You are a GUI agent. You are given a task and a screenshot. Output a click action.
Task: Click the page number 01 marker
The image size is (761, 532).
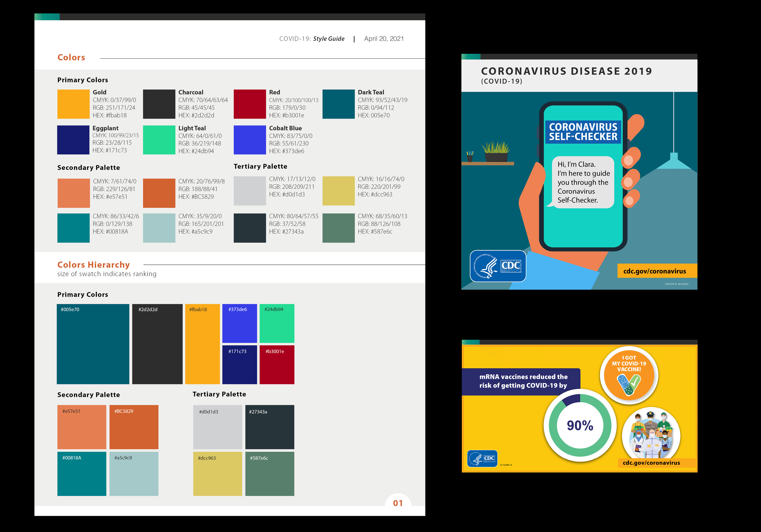point(398,503)
